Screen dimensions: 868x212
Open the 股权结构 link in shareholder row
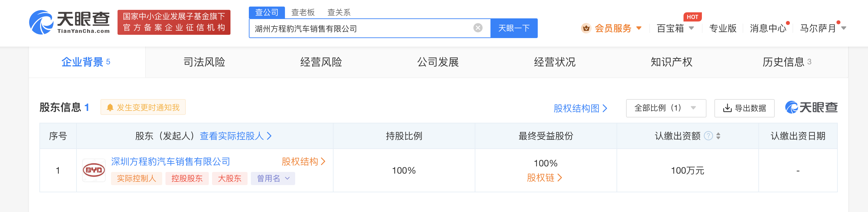(304, 162)
